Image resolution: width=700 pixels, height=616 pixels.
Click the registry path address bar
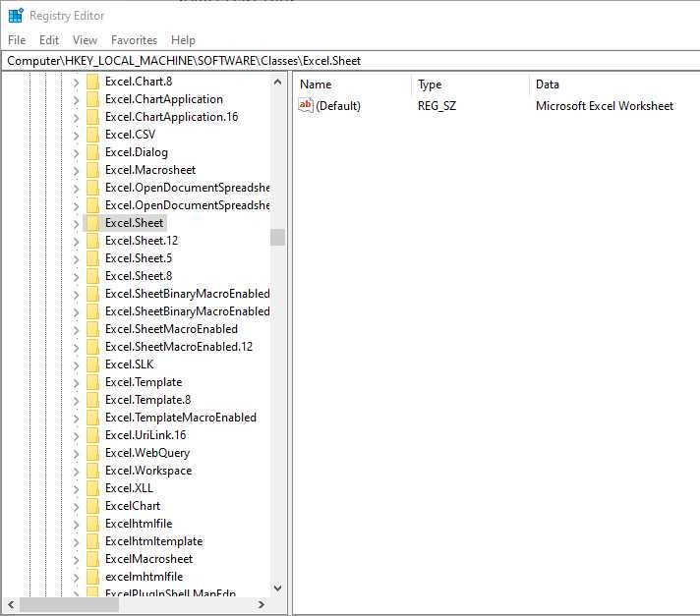tap(351, 61)
